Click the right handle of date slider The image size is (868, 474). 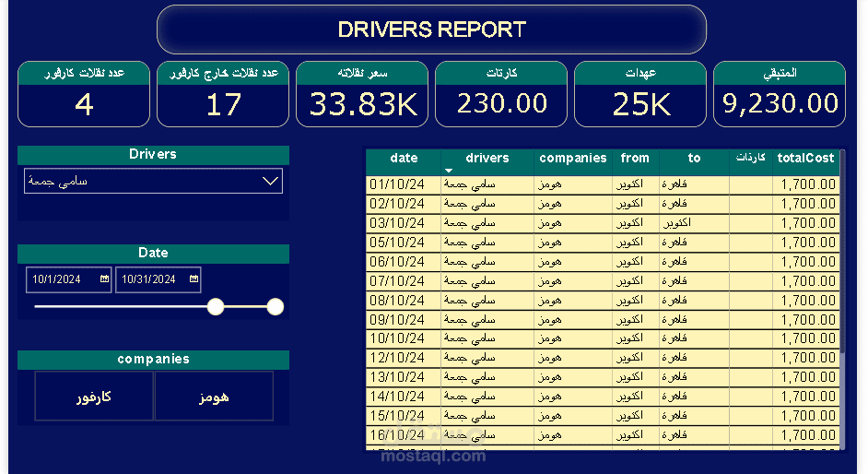[276, 306]
